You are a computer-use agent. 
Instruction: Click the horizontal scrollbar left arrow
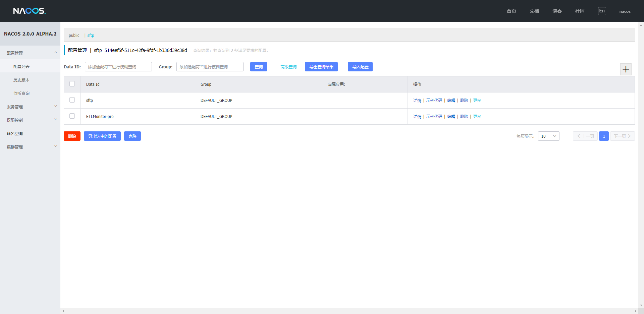coord(63,311)
